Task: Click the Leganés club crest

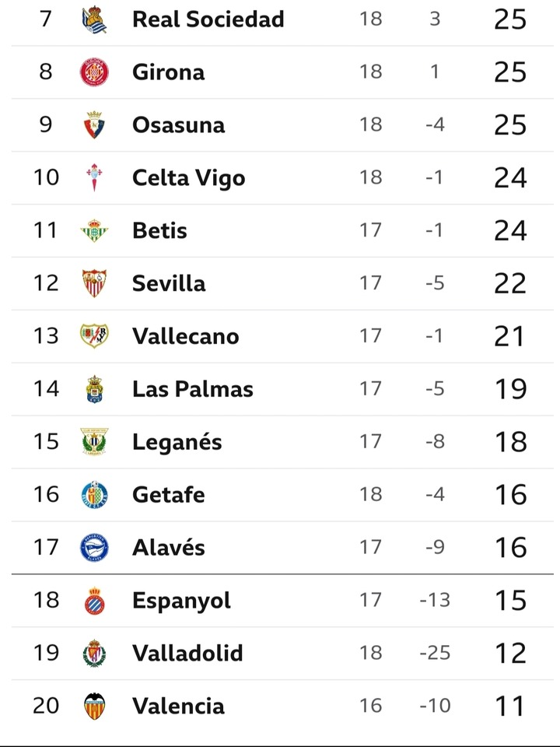Action: tap(94, 442)
